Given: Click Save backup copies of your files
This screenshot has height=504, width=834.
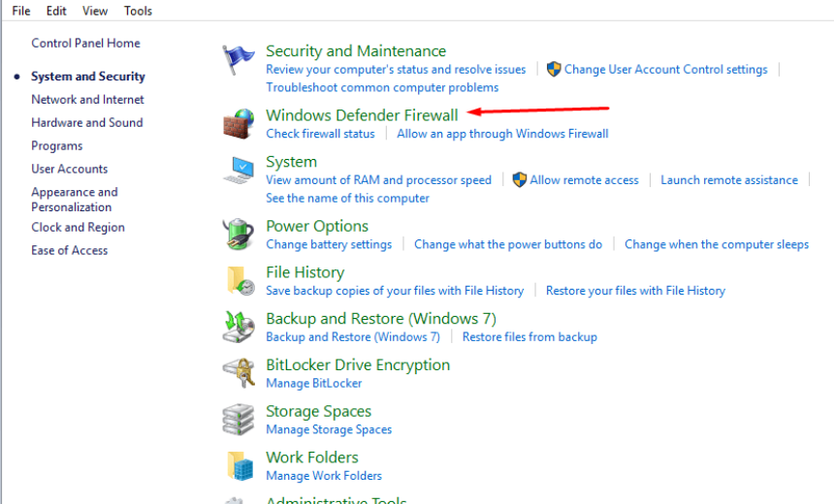Looking at the screenshot, I should point(395,291).
